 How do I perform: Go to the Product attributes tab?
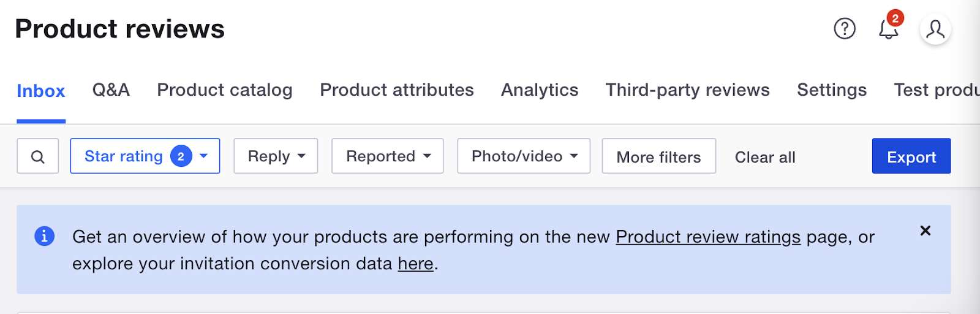coord(397,90)
